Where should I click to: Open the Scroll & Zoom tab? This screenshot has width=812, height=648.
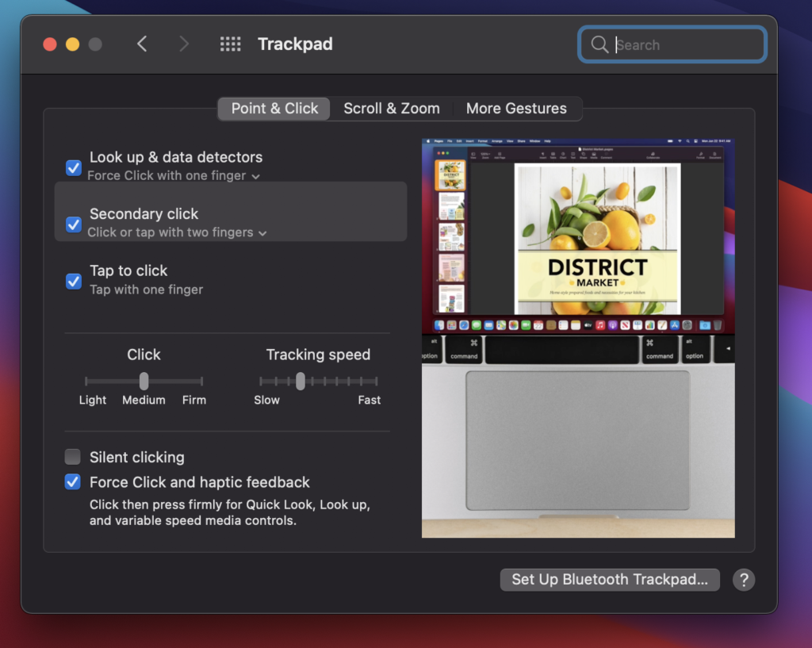pyautogui.click(x=392, y=109)
